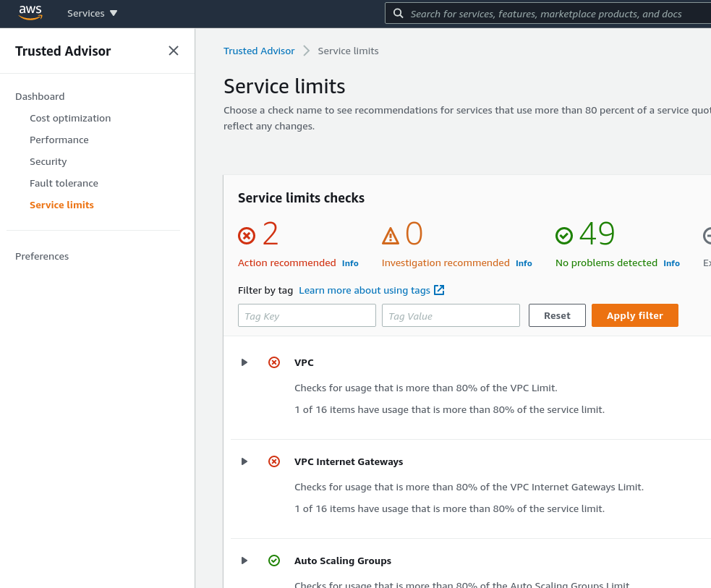Open Info next to No problems detected
The width and height of the screenshot is (711, 588).
[x=671, y=263]
